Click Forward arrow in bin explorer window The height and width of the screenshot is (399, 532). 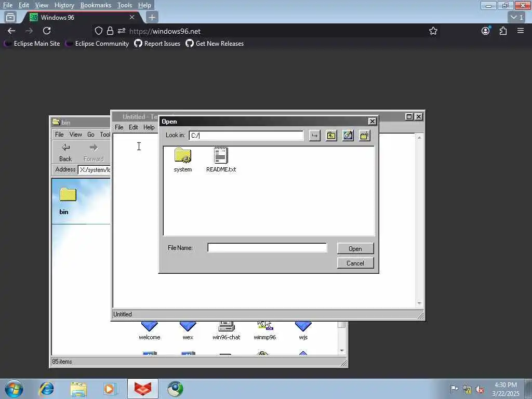point(94,152)
